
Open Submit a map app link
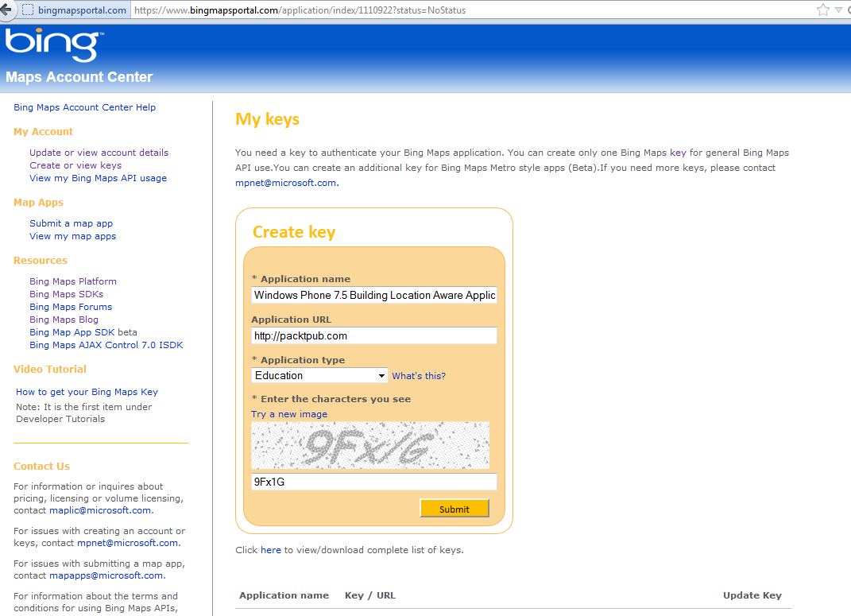[x=71, y=223]
